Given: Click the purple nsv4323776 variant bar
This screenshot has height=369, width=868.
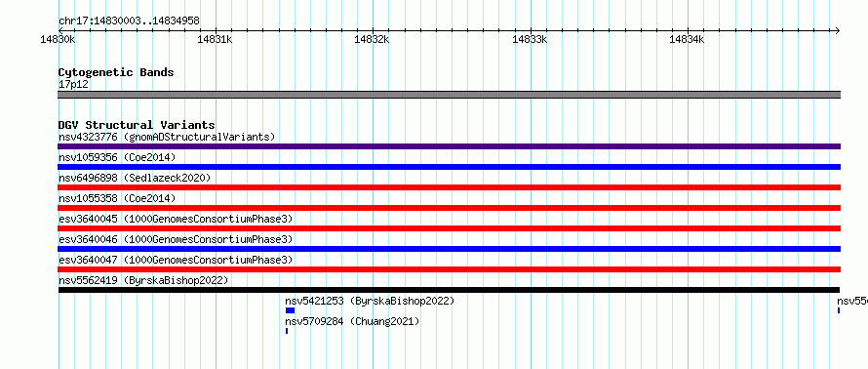Looking at the screenshot, I should (449, 146).
